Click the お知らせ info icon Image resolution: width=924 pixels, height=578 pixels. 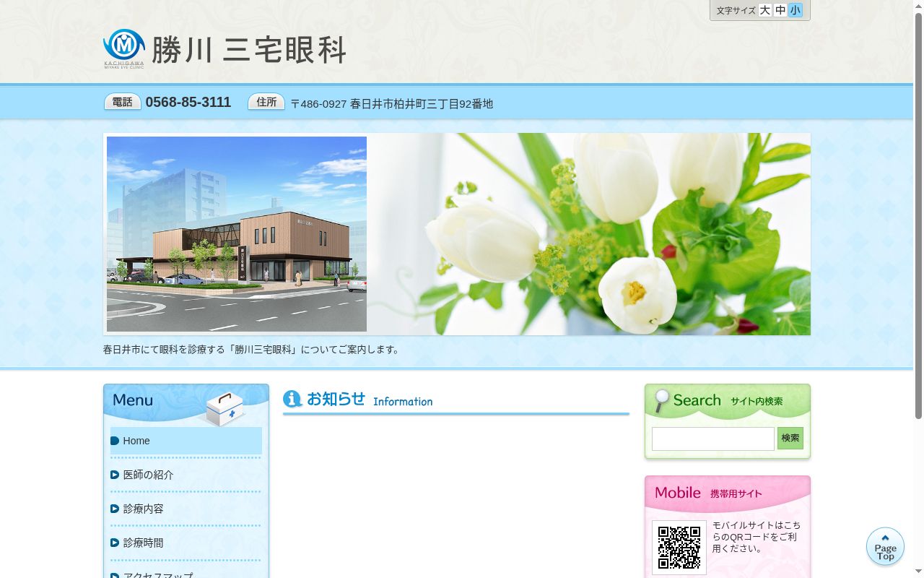pyautogui.click(x=292, y=399)
